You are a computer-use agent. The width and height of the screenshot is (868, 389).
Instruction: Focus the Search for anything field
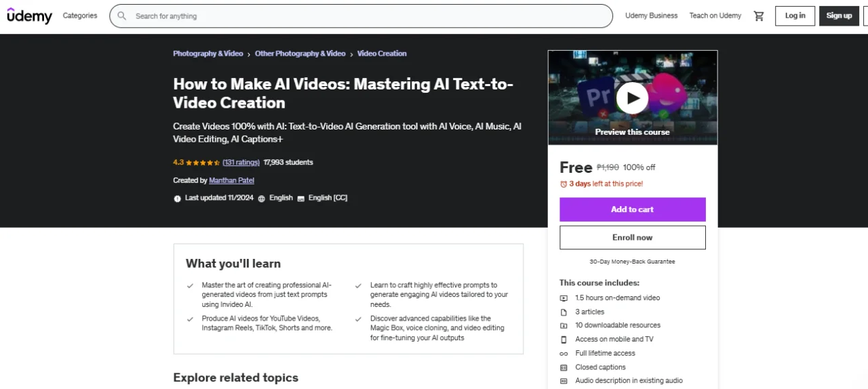pyautogui.click(x=361, y=16)
